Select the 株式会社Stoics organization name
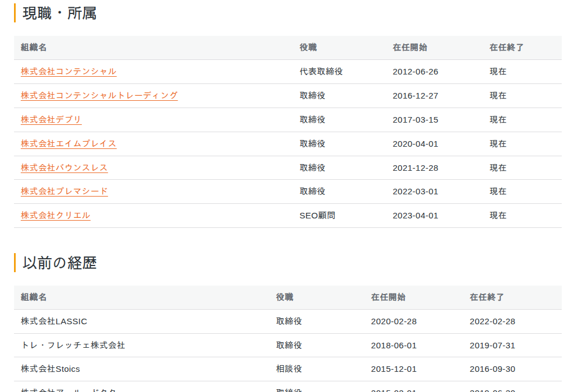 tap(50, 369)
